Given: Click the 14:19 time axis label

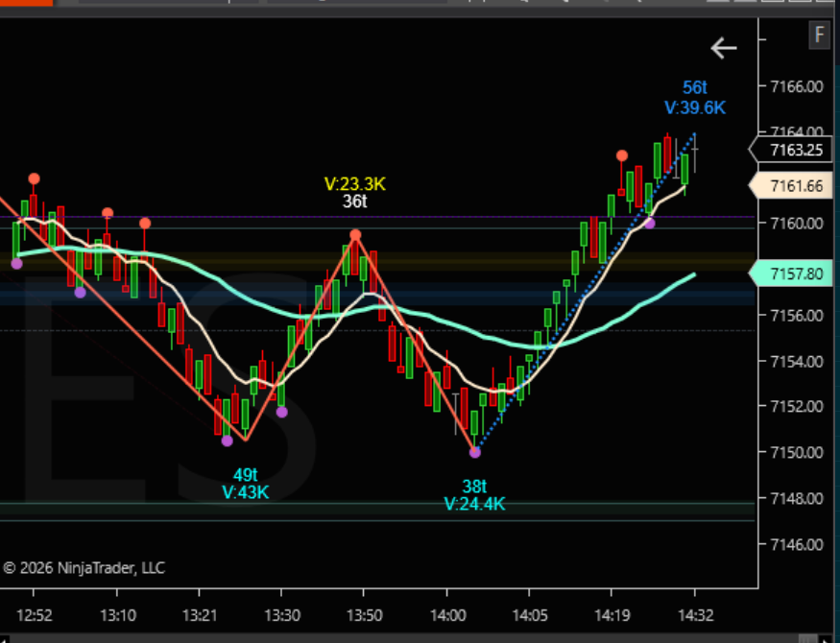Looking at the screenshot, I should (x=612, y=615).
